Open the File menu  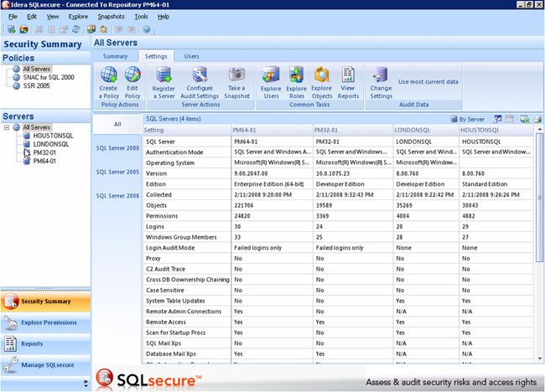[13, 17]
